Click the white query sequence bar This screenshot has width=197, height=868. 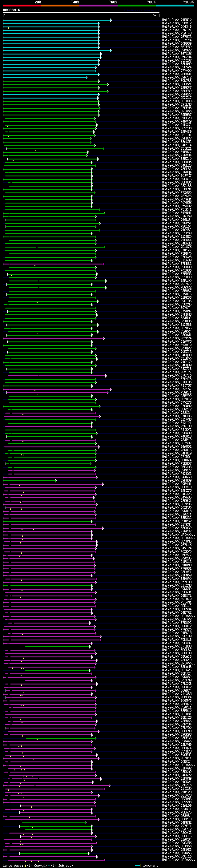coord(81,13)
